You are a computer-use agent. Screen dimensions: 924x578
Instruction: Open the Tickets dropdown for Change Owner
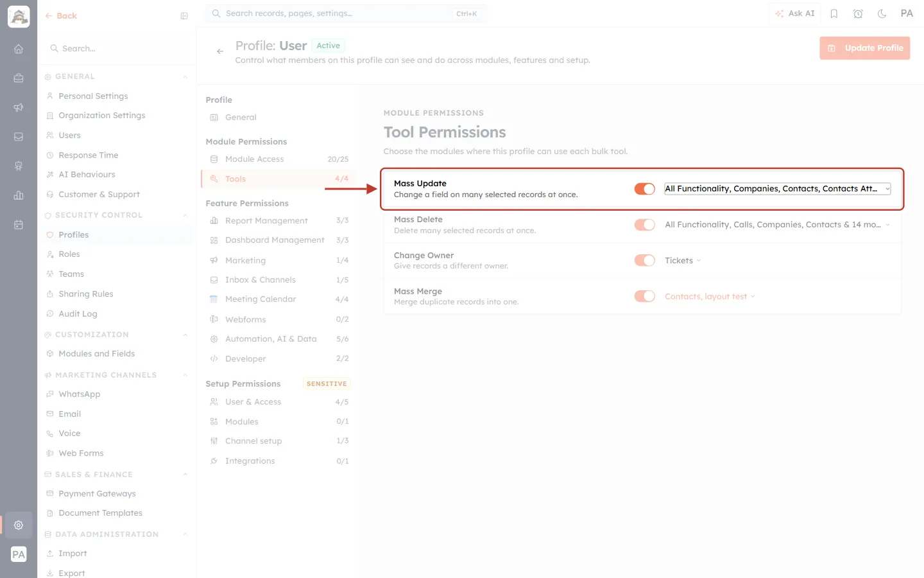683,261
